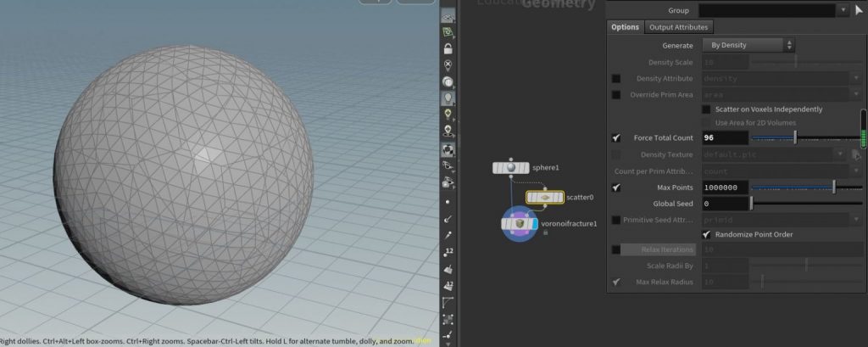Toggle the primitive numbers display icon
This screenshot has width=868, height=347.
(x=448, y=286)
